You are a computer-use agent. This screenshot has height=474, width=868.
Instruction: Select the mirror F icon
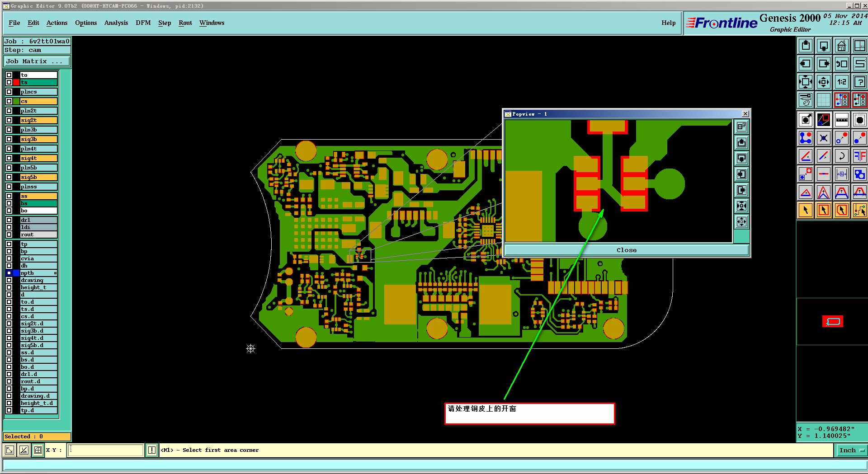pyautogui.click(x=860, y=156)
